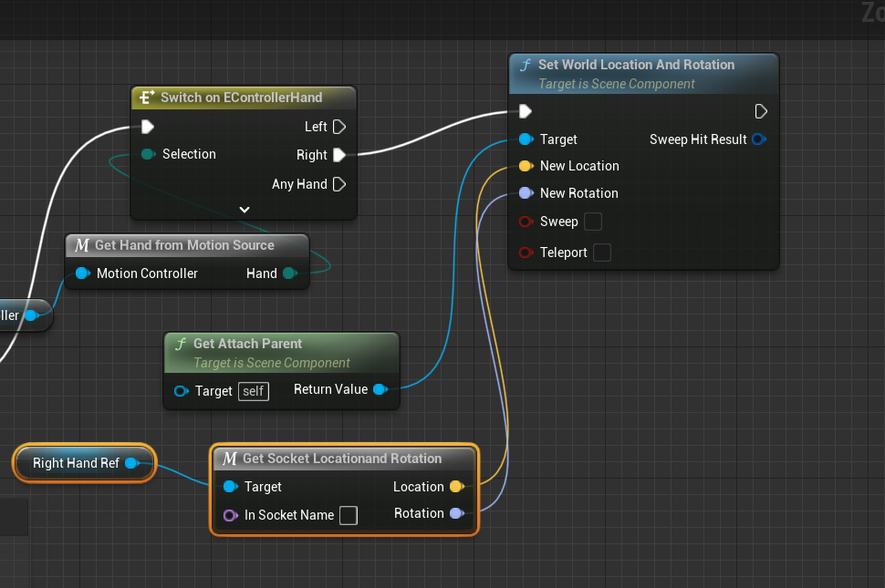The image size is (885, 588).
Task: Click the Left execution output pin
Action: click(x=339, y=127)
